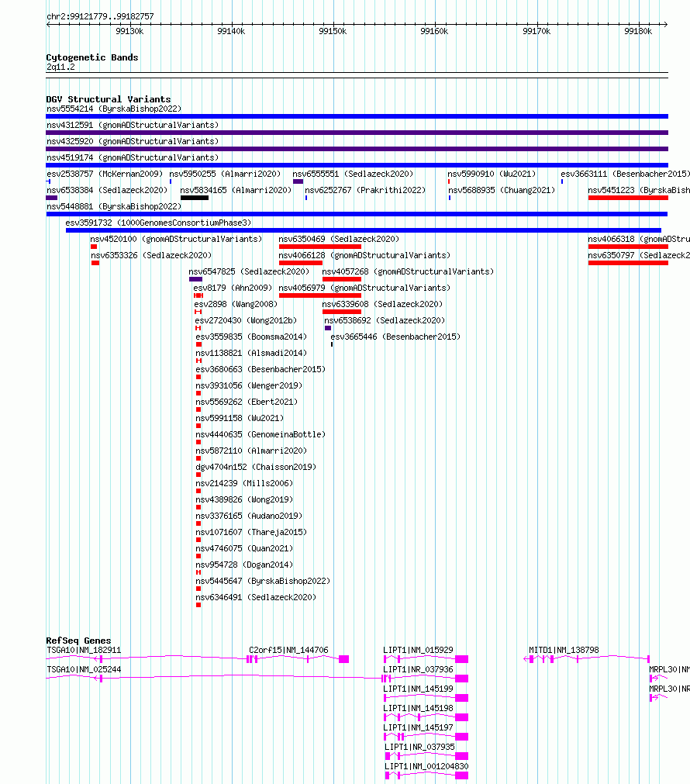
Task: Select nsv5872110 (Almarri2020) label
Action: 251,451
